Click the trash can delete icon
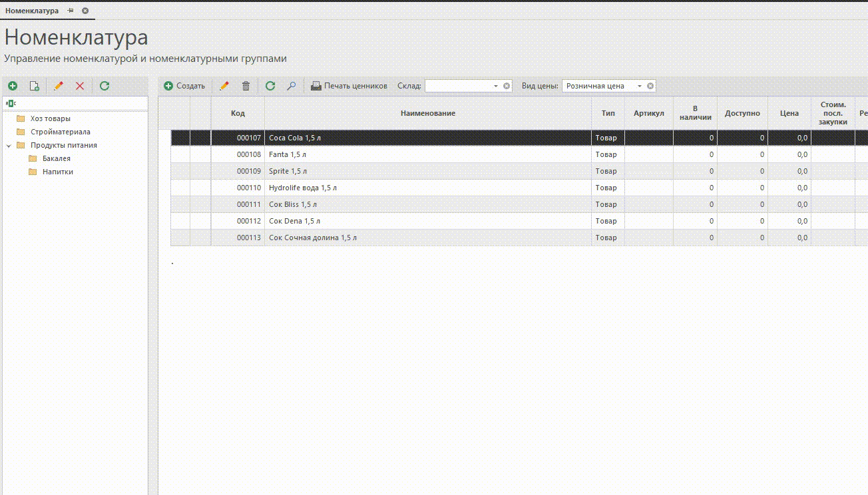This screenshot has height=495, width=868. coord(246,86)
